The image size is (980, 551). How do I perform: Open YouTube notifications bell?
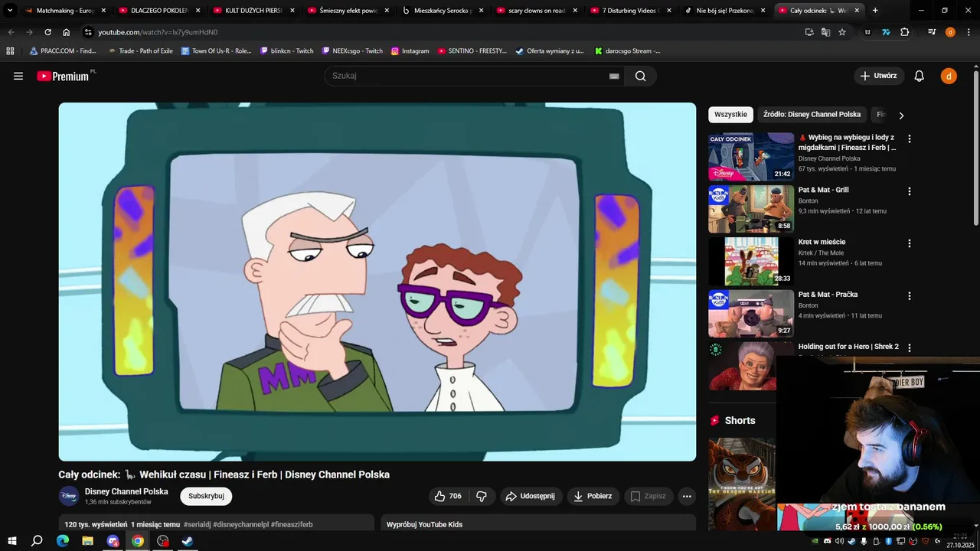click(920, 76)
